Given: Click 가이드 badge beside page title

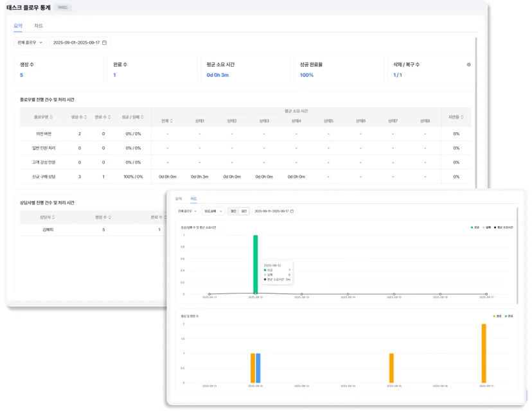Looking at the screenshot, I should (62, 8).
